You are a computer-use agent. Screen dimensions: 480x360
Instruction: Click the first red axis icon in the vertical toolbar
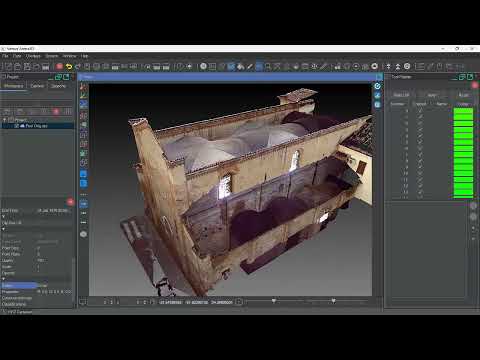pyautogui.click(x=84, y=87)
